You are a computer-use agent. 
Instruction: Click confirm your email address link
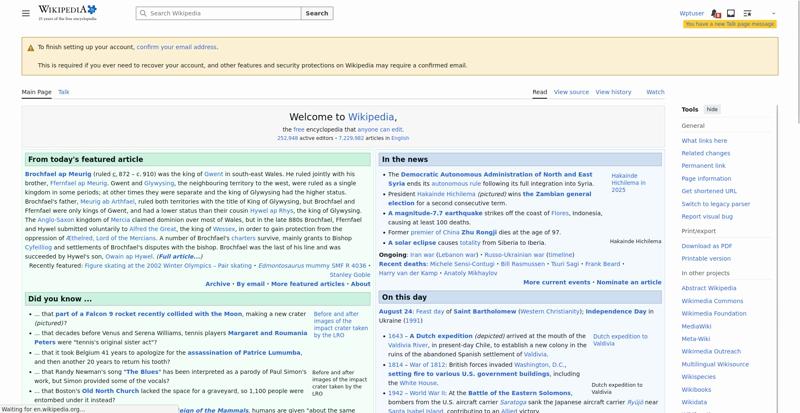pyautogui.click(x=177, y=47)
